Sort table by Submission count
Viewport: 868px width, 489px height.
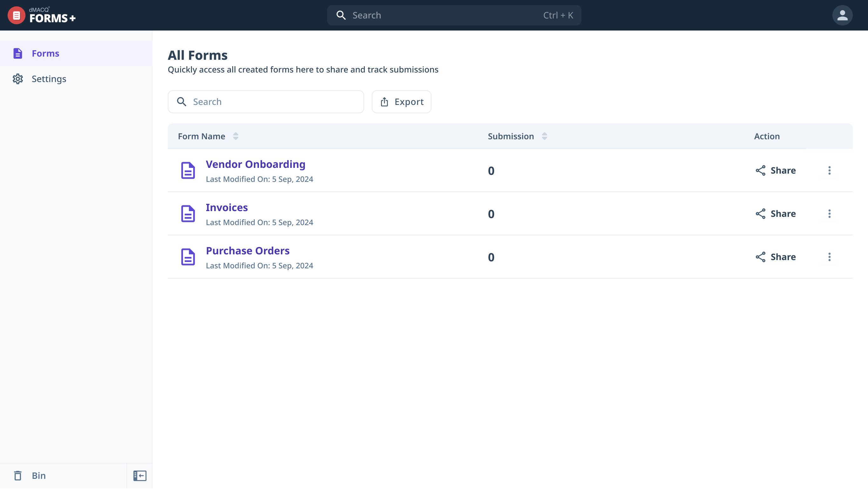pyautogui.click(x=544, y=136)
